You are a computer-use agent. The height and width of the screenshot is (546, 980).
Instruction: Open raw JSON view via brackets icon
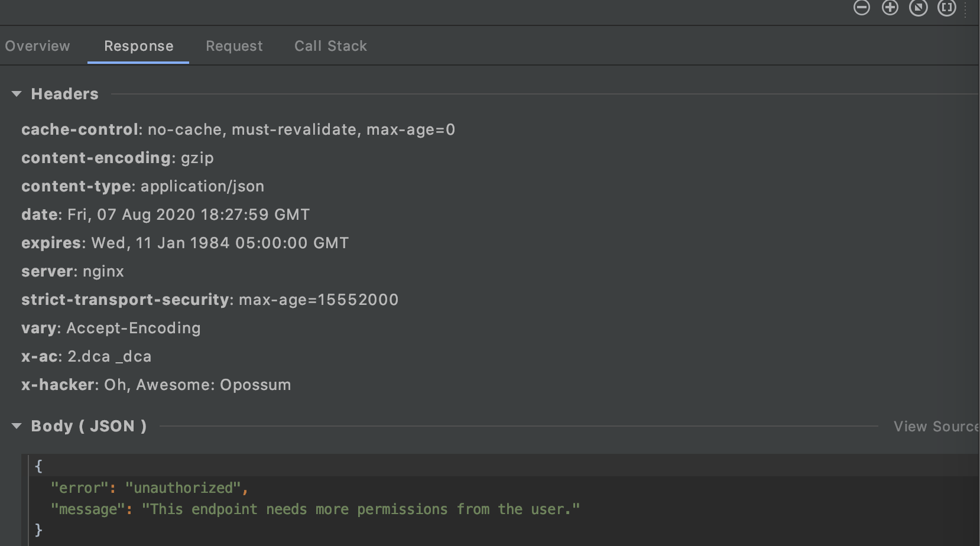(x=946, y=8)
